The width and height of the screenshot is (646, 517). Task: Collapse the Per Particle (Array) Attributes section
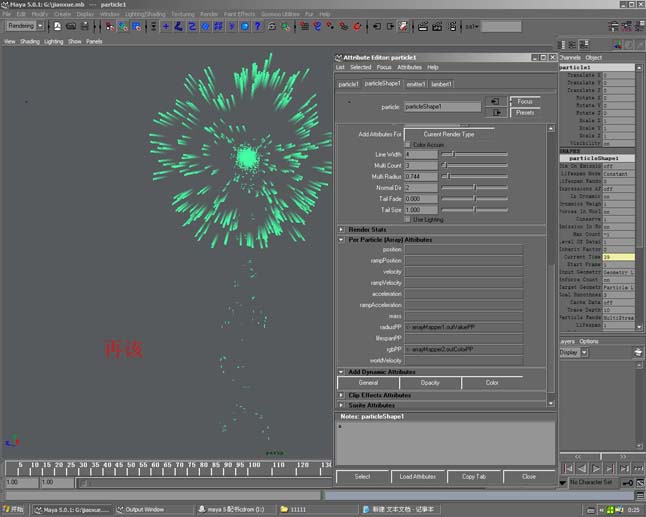(x=341, y=239)
